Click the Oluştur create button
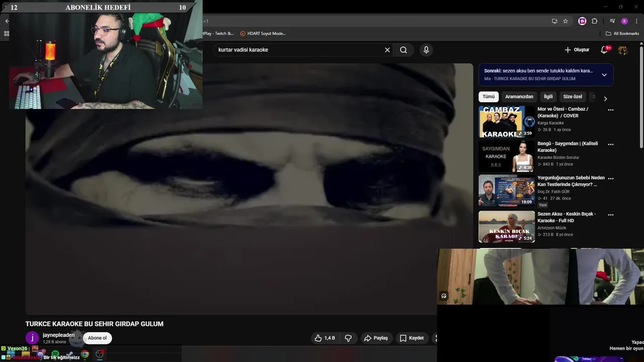The image size is (644, 362). (577, 50)
